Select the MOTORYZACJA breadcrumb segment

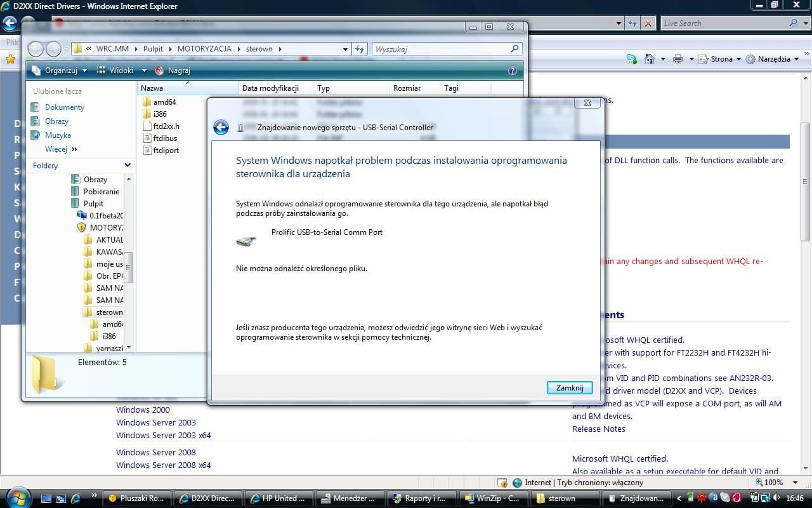click(204, 49)
